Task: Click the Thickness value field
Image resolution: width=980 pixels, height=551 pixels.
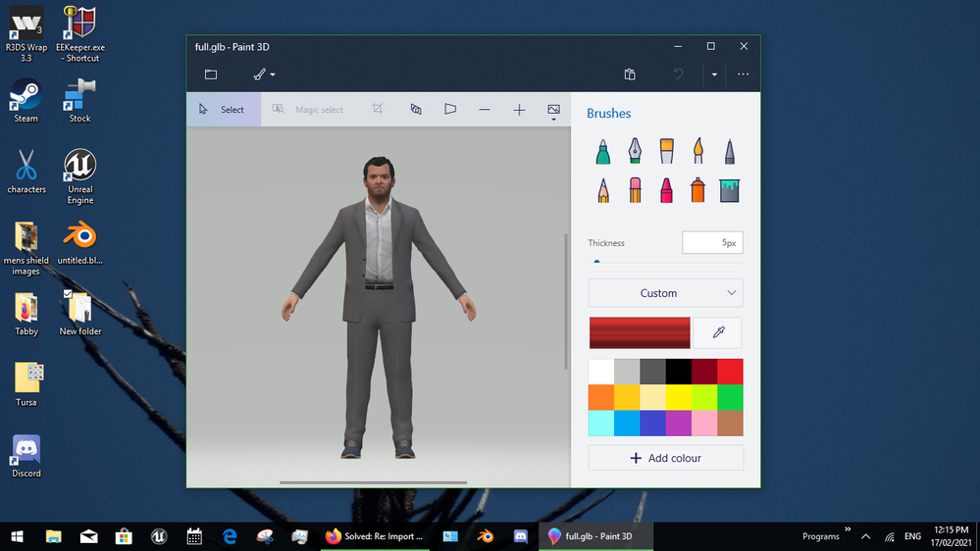Action: click(712, 242)
